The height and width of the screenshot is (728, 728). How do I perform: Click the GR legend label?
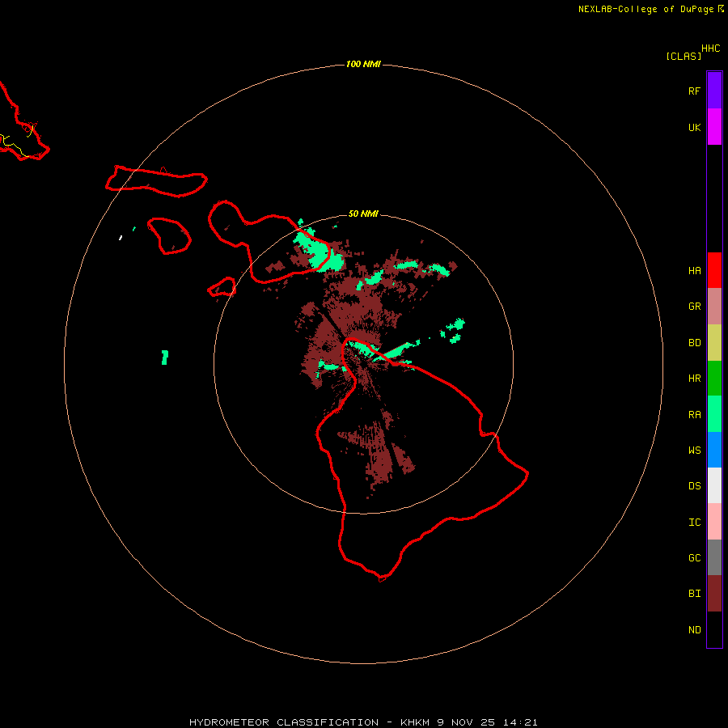pos(694,307)
